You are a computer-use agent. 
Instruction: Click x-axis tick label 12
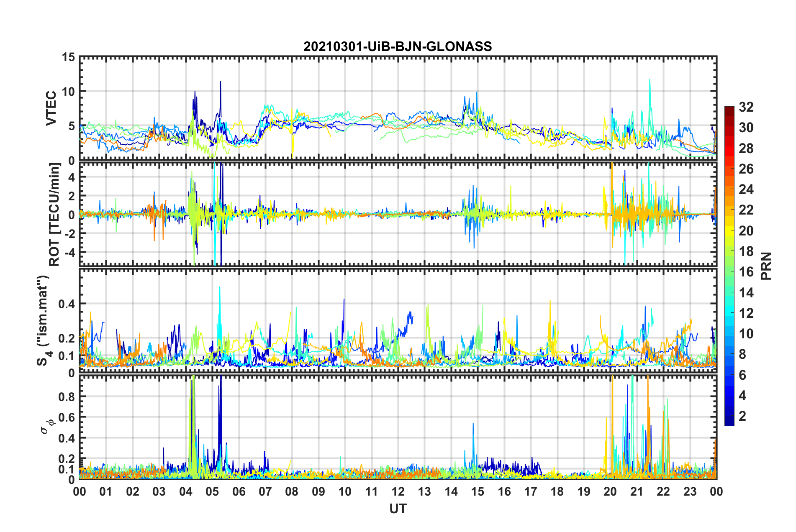398,491
